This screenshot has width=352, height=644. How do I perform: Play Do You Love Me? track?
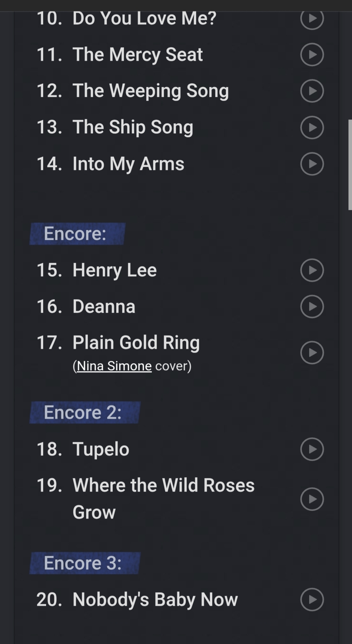tap(312, 18)
